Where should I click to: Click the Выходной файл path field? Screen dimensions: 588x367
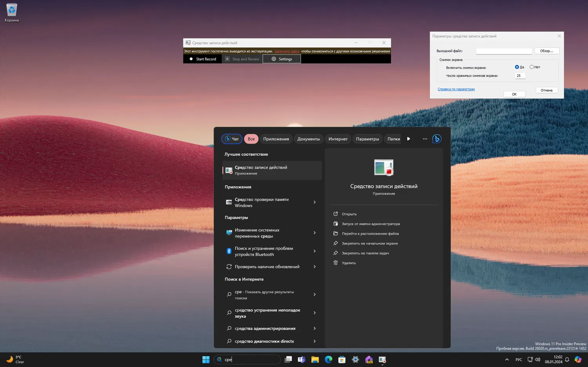pos(504,51)
